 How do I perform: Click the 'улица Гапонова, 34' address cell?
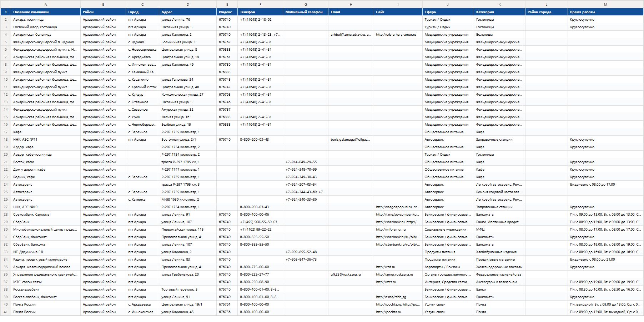[188, 80]
